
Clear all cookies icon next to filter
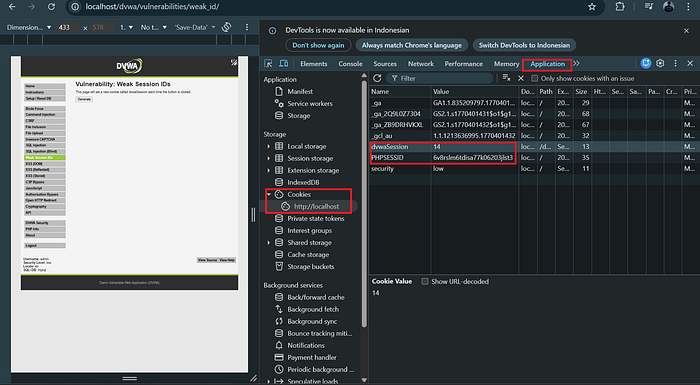(506, 78)
